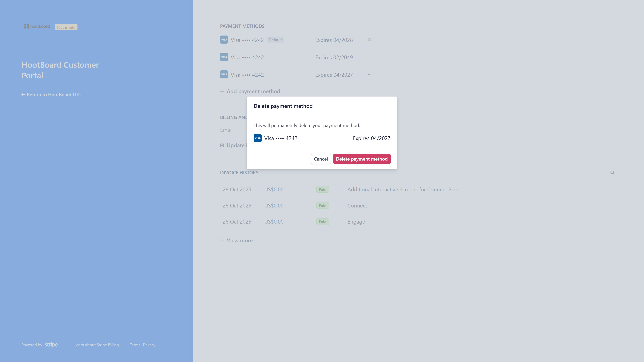Click the Paid badge on the Connect invoice

pyautogui.click(x=323, y=205)
